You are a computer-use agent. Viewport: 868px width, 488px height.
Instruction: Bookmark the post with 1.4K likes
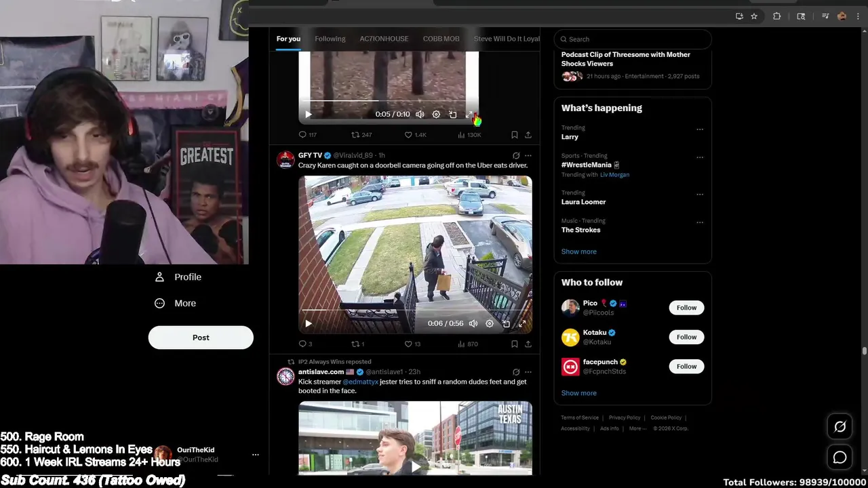(515, 135)
